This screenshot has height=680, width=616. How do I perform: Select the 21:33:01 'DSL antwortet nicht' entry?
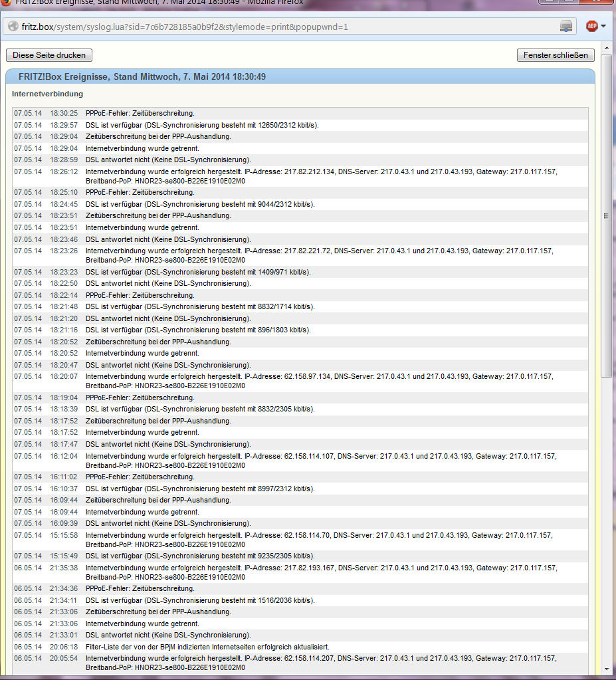point(300,635)
